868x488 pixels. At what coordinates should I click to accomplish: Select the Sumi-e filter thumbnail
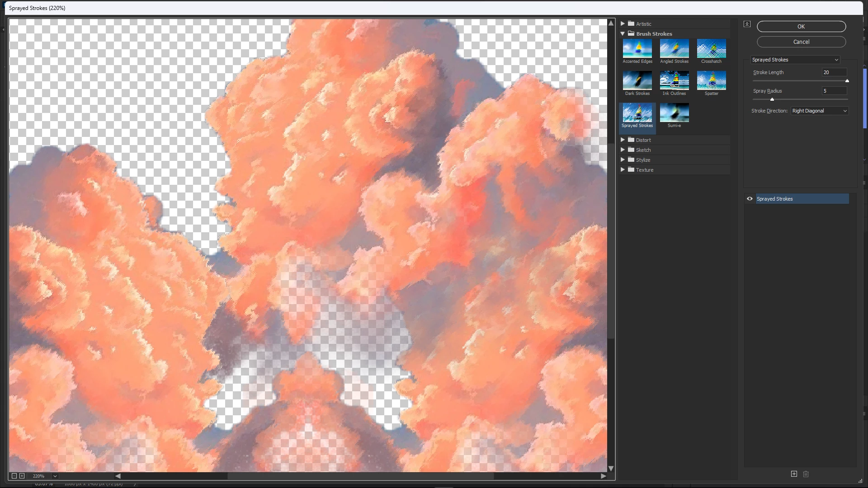tap(674, 113)
